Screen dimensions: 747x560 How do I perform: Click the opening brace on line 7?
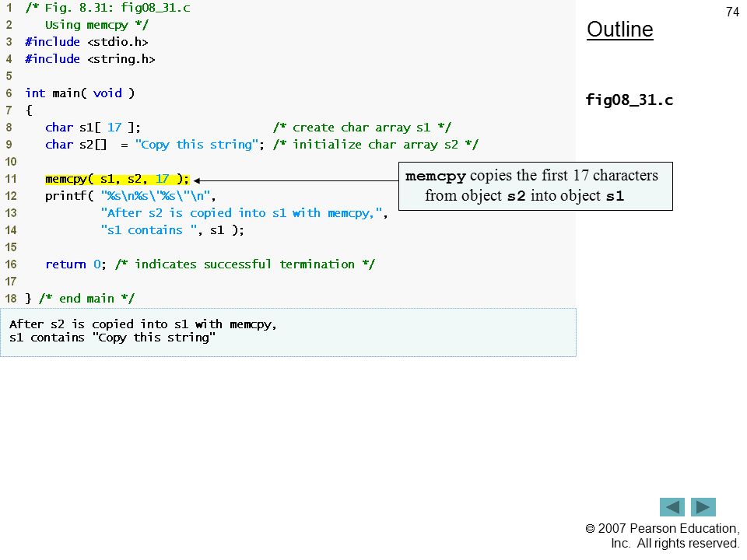[x=29, y=110]
